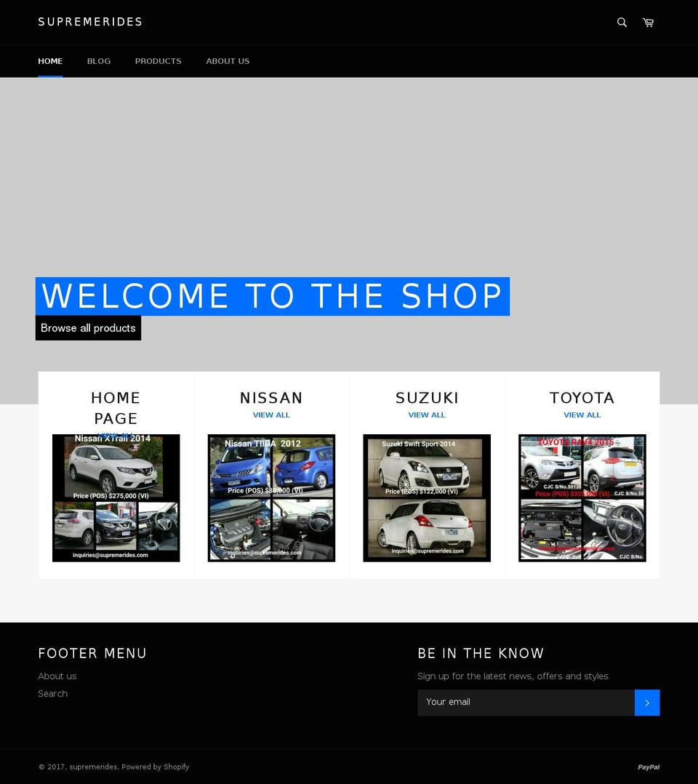Click VIEW ALL under SUZUKI

pos(427,415)
